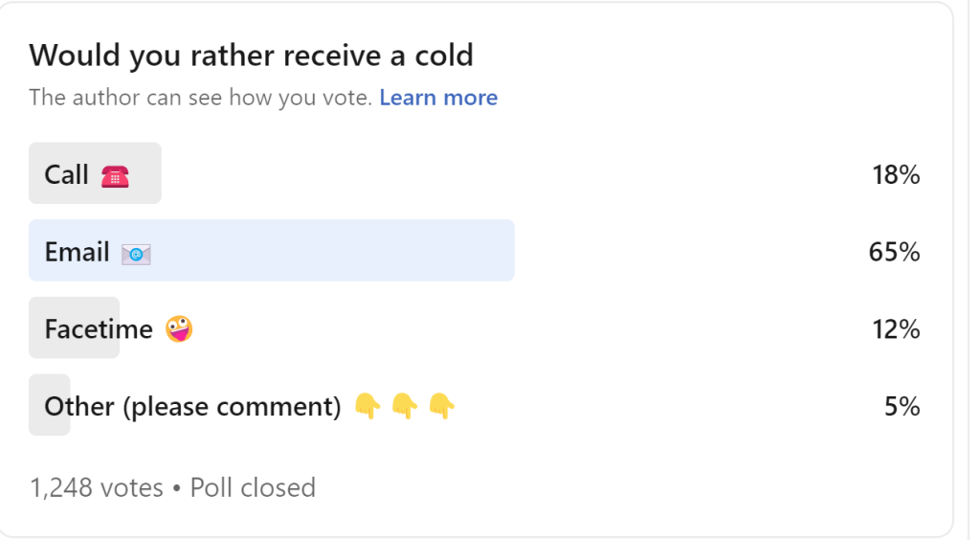Click the last pointing-down hand emoji
The width and height of the screenshot is (980, 540).
(x=442, y=406)
